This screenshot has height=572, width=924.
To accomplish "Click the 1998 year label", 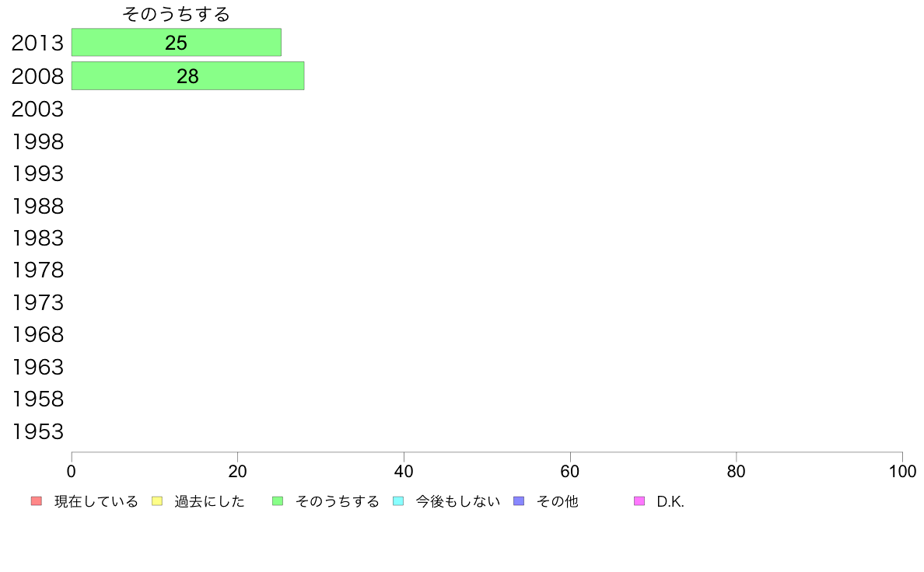I will coord(37,142).
